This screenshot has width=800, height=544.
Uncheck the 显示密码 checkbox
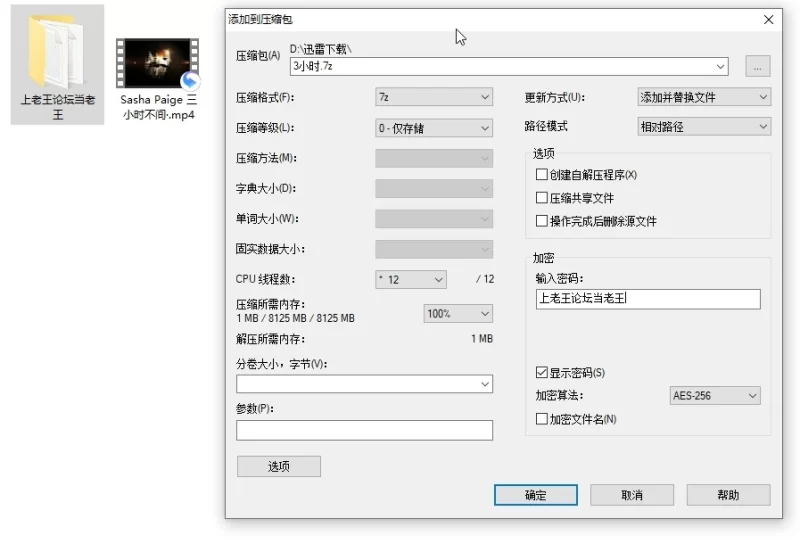point(542,373)
